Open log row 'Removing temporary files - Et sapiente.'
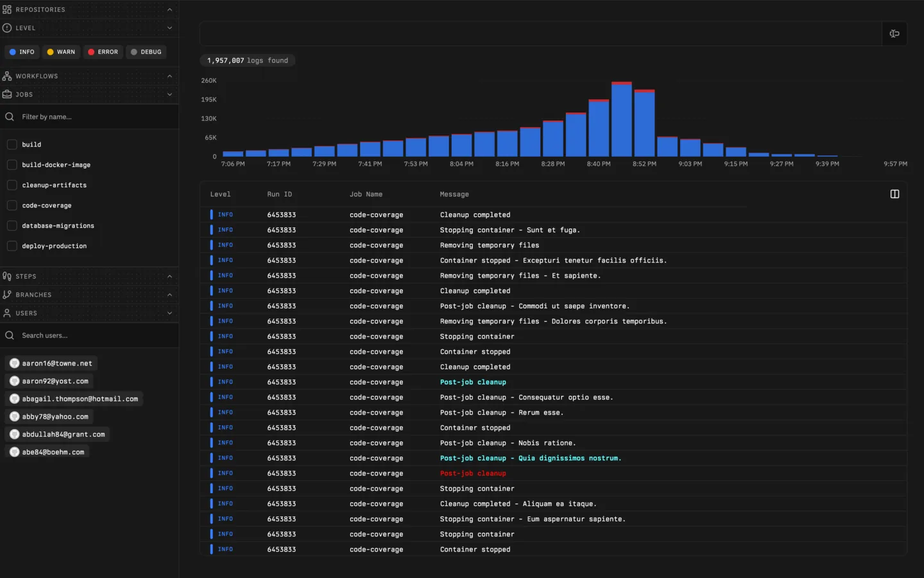The width and height of the screenshot is (924, 578). [553, 276]
